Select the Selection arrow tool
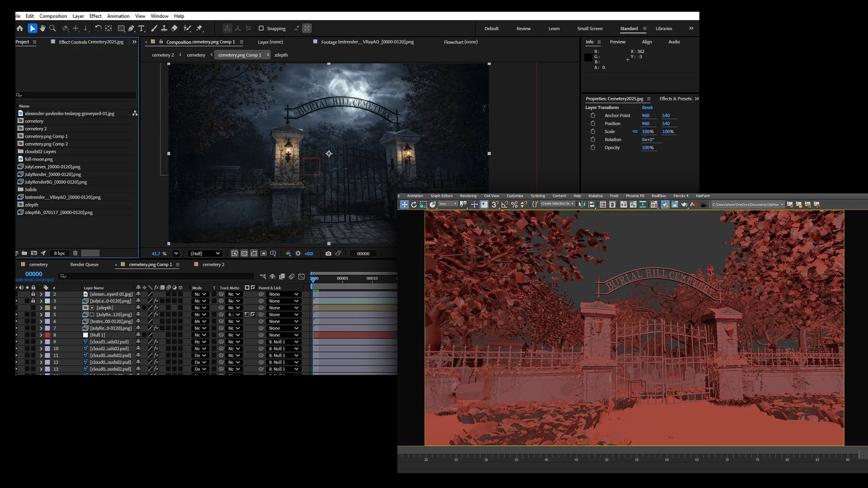868x488 pixels. (32, 28)
